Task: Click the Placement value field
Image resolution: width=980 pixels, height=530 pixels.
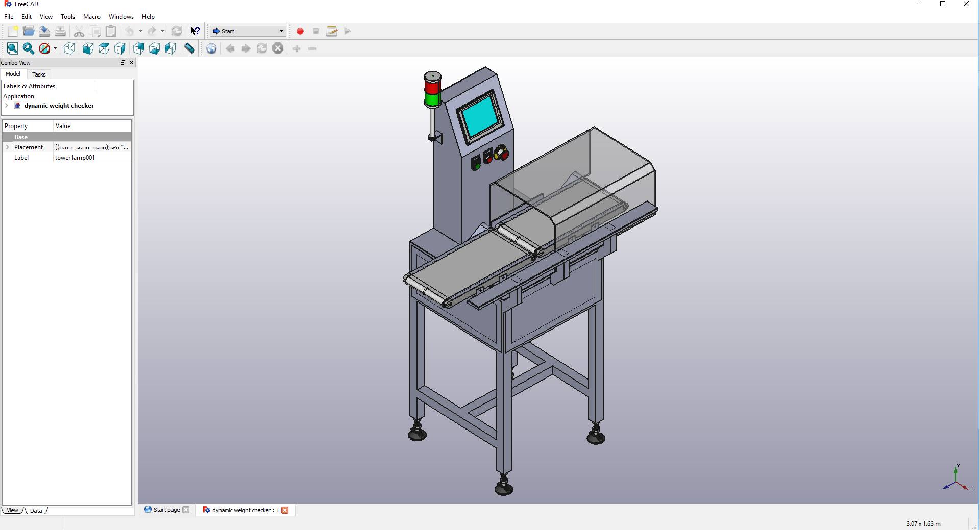Action: point(92,147)
